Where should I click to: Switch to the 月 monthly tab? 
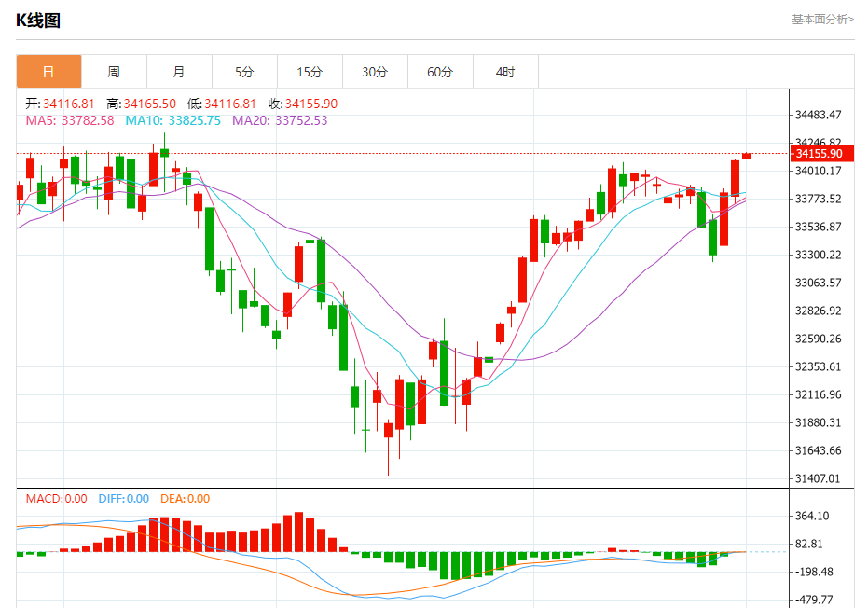coord(179,72)
